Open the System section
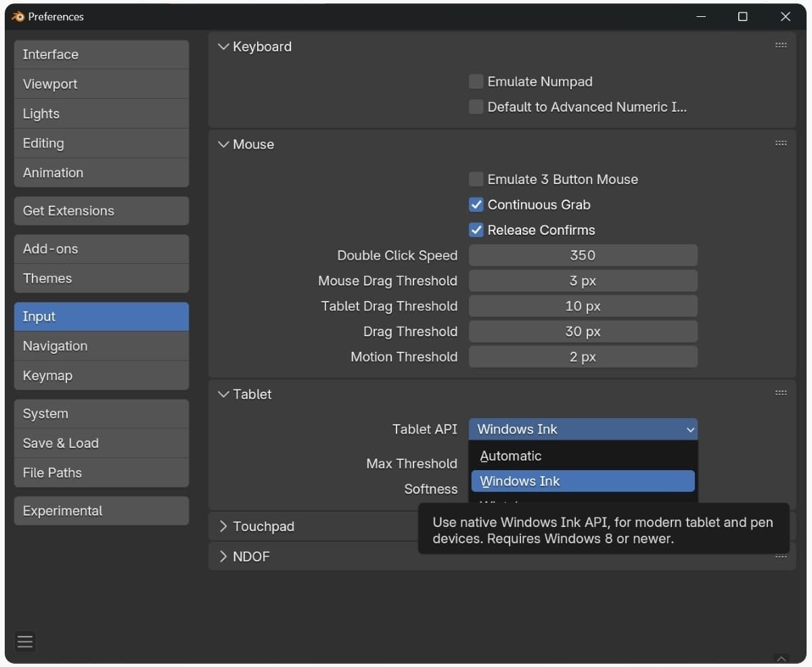 [x=101, y=413]
